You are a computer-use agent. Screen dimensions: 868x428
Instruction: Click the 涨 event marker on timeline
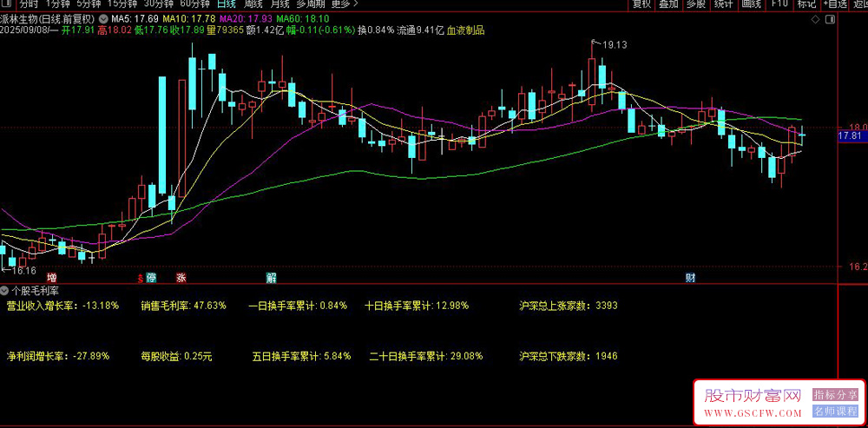click(x=181, y=278)
